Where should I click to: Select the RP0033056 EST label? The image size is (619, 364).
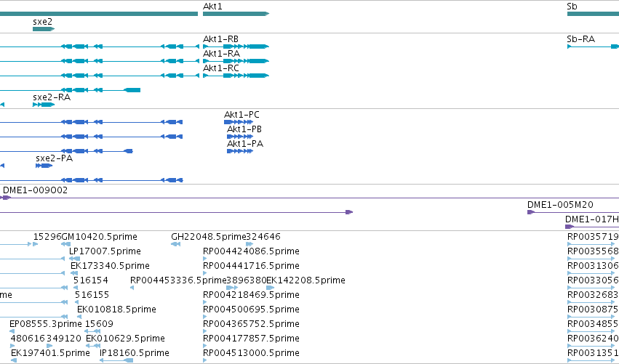tap(593, 280)
